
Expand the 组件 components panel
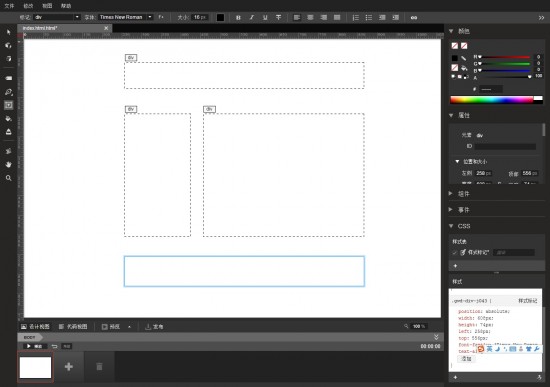click(x=451, y=193)
